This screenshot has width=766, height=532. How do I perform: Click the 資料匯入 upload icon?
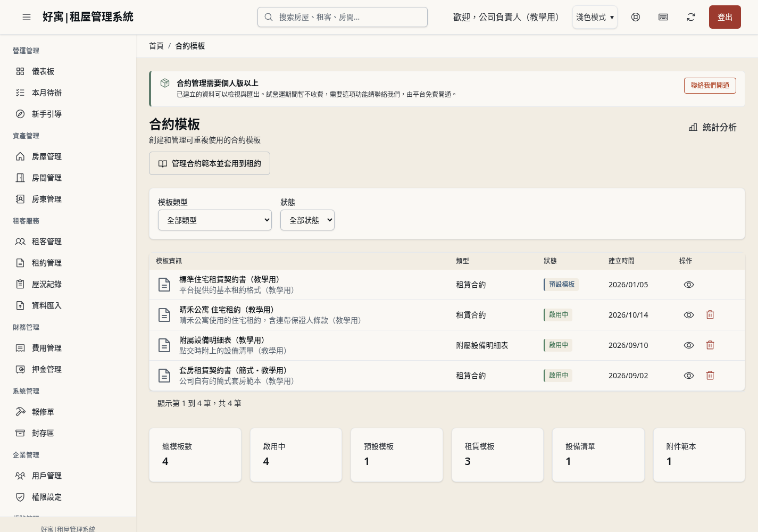coord(20,305)
